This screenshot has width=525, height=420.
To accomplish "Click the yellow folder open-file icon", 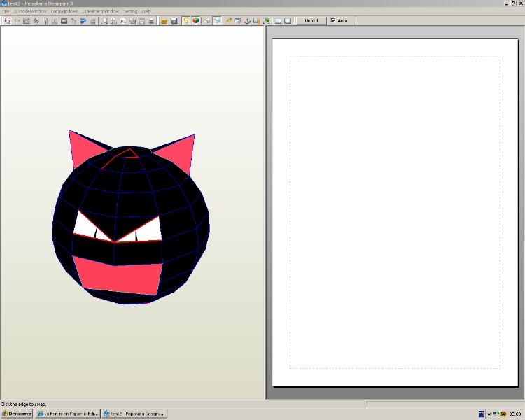I will [x=164, y=21].
